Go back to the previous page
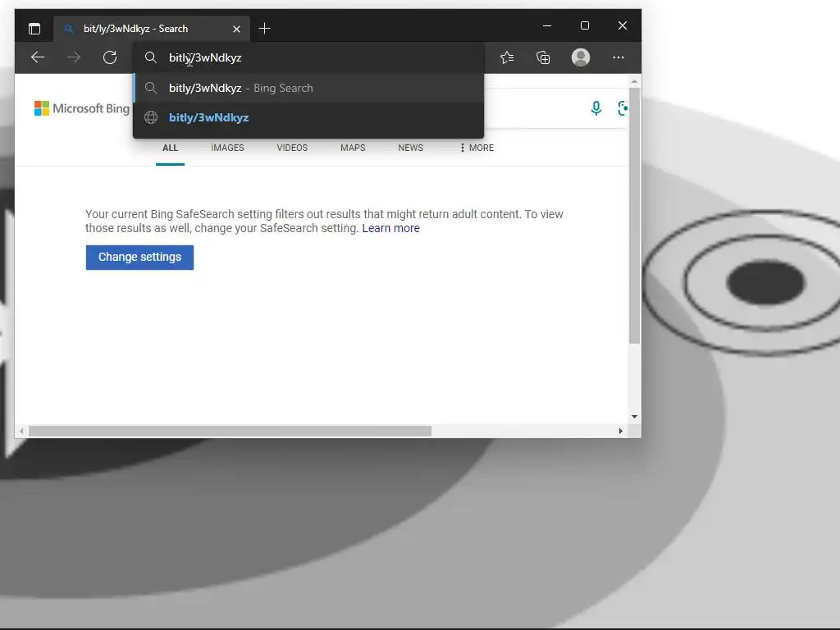The width and height of the screenshot is (840, 630). 38,57
